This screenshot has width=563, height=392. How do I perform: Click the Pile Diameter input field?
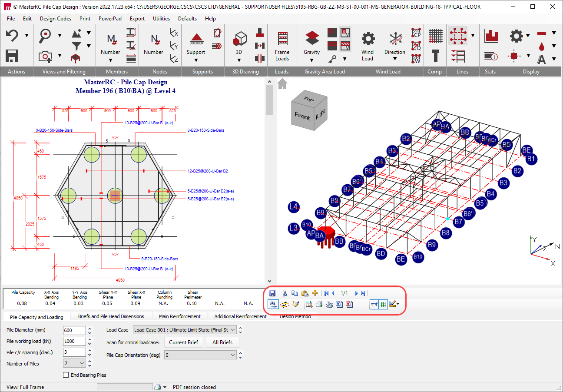74,330
